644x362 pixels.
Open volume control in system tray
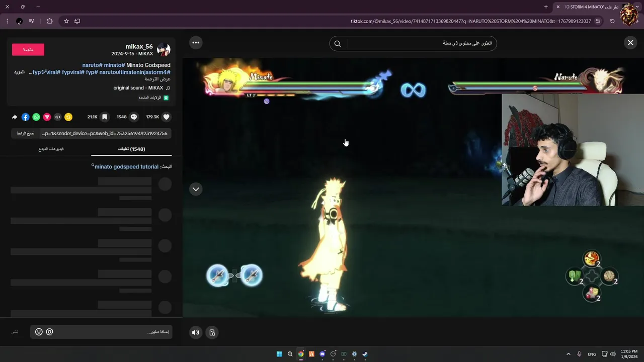pyautogui.click(x=612, y=354)
